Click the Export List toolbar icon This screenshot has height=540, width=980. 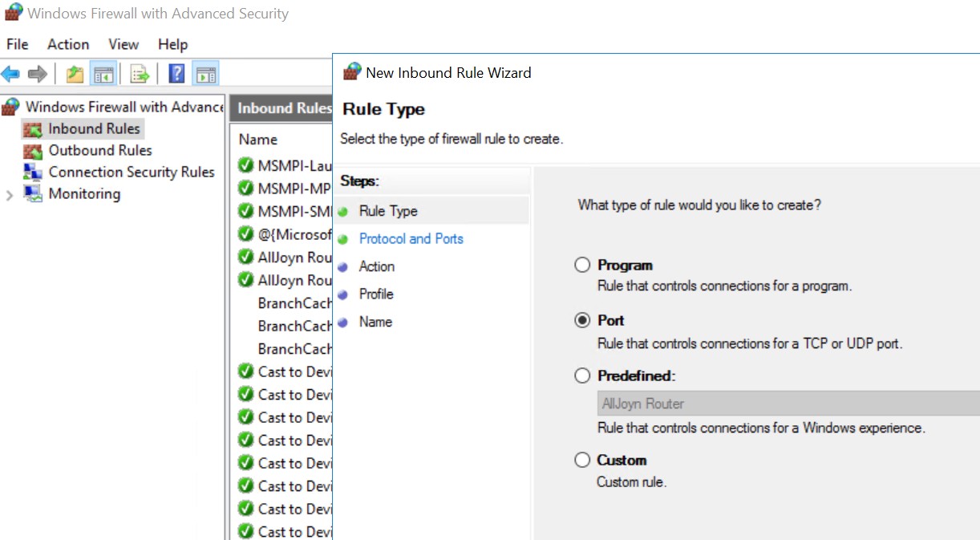coord(140,75)
